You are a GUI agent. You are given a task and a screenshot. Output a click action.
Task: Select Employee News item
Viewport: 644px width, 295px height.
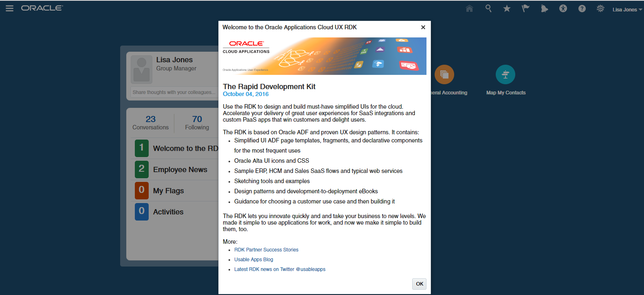[x=180, y=170]
